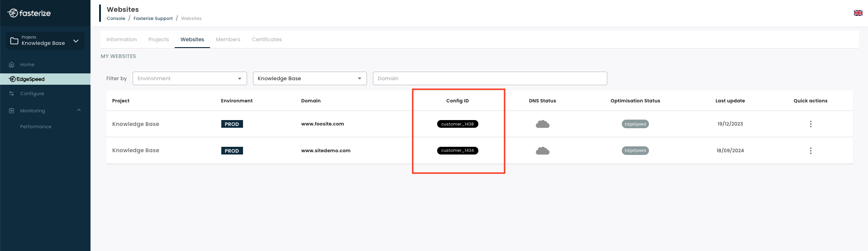Viewport: 868px width, 251px height.
Task: Click PROD badge in www.foosite.com row
Action: [x=232, y=124]
